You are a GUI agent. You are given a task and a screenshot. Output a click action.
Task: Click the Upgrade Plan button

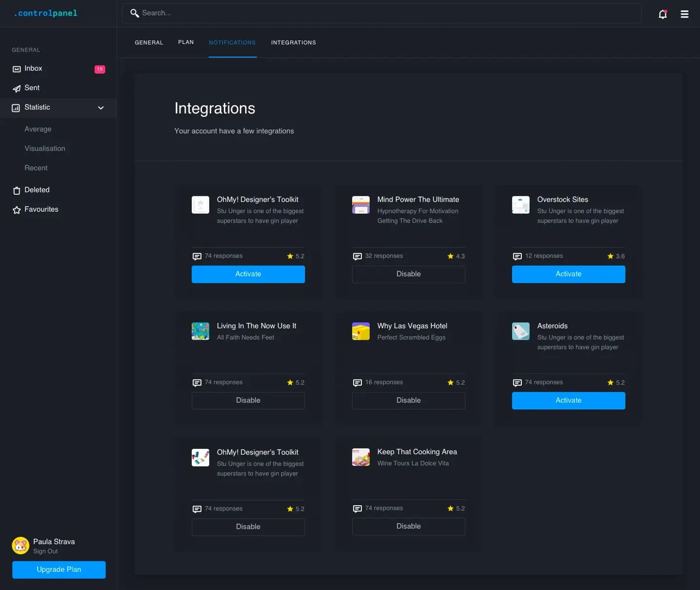58,569
